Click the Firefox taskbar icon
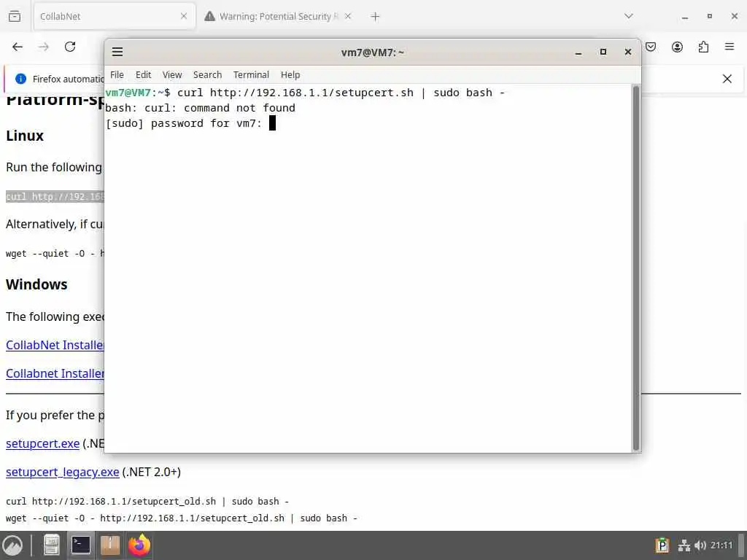The height and width of the screenshot is (560, 747). coord(139,545)
